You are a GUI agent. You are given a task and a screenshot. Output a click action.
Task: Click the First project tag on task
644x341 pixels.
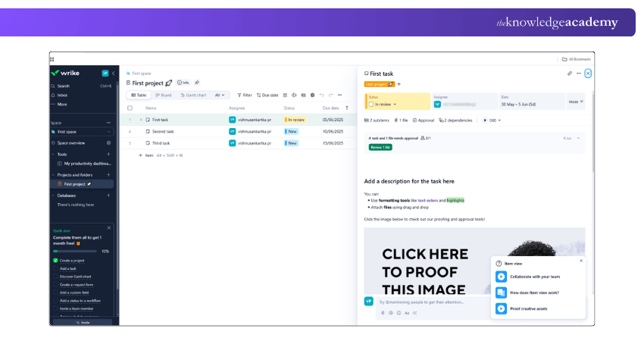click(379, 84)
